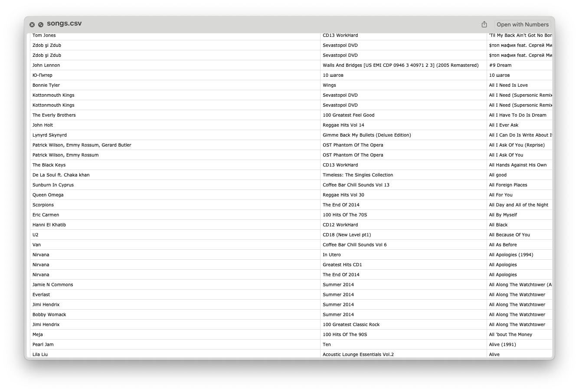Click the prohibition icon beside songs.csv title
Viewport: 579px width, 392px height.
(x=41, y=25)
